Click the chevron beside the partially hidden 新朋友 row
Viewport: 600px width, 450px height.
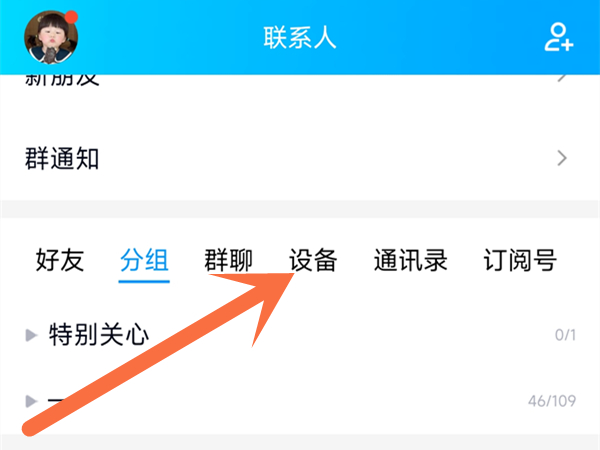(562, 78)
